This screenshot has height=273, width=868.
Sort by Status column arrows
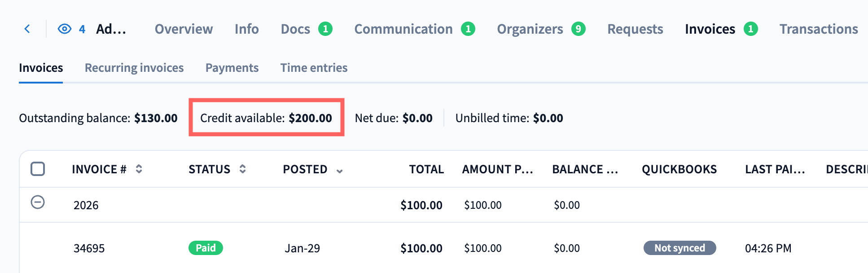242,169
